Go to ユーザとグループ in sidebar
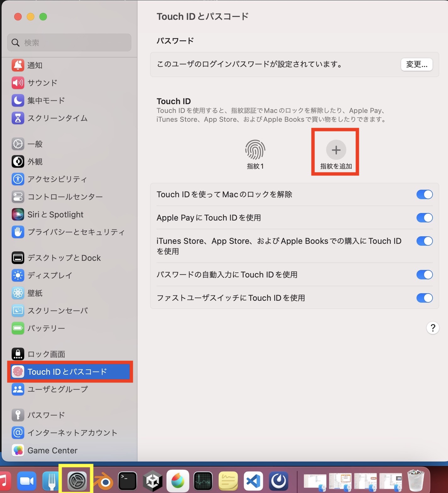The width and height of the screenshot is (448, 493). click(58, 389)
